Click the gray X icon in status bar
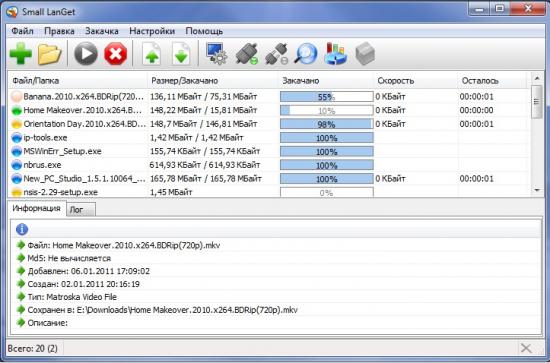This screenshot has width=550, height=363. pyautogui.click(x=526, y=348)
